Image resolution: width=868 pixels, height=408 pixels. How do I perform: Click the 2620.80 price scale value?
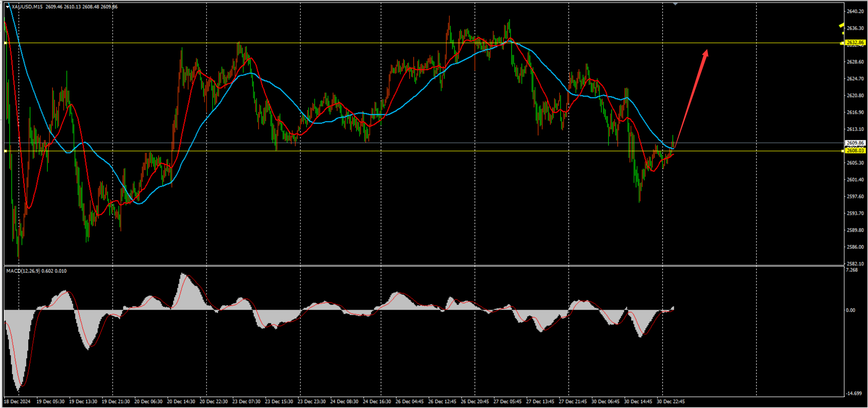855,95
